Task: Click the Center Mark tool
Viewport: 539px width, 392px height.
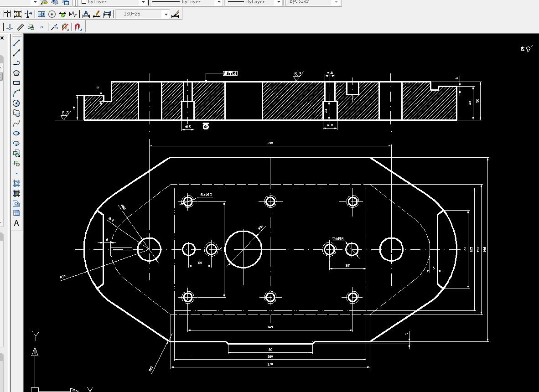Action: coord(52,14)
